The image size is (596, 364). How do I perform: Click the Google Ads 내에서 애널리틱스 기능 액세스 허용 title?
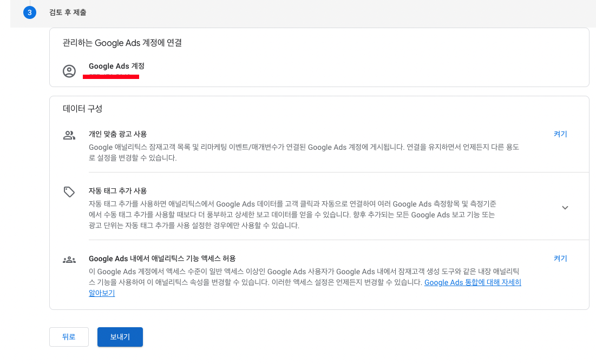162,259
